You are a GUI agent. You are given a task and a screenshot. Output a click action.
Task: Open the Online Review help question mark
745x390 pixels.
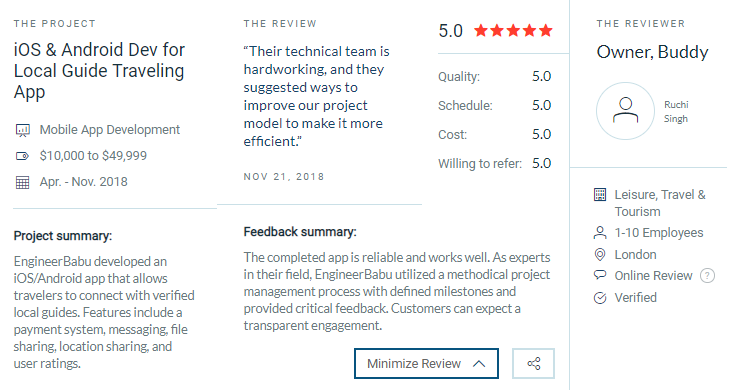707,276
